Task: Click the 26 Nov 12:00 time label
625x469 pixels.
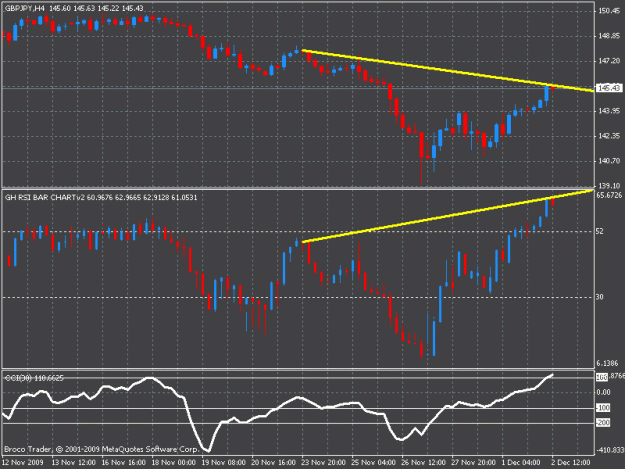Action: [423, 462]
